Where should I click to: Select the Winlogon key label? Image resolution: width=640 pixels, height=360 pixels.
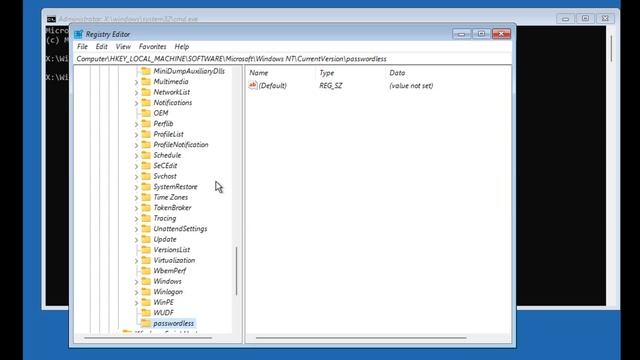click(168, 292)
